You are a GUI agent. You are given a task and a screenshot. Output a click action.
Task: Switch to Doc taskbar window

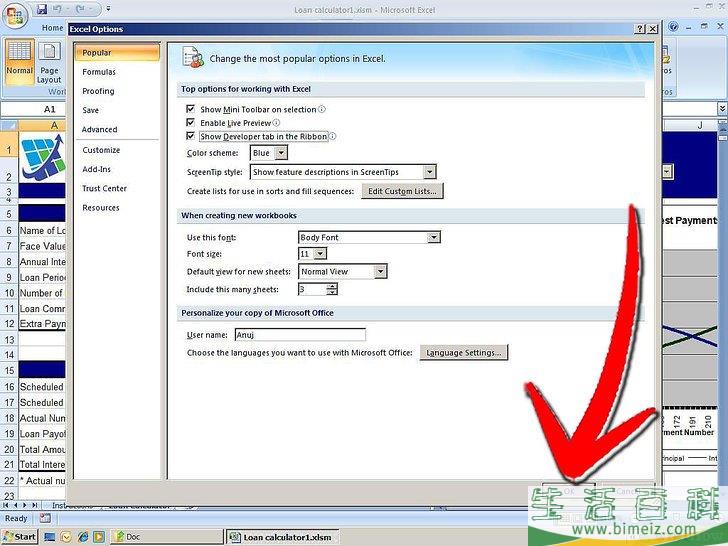pos(166,537)
